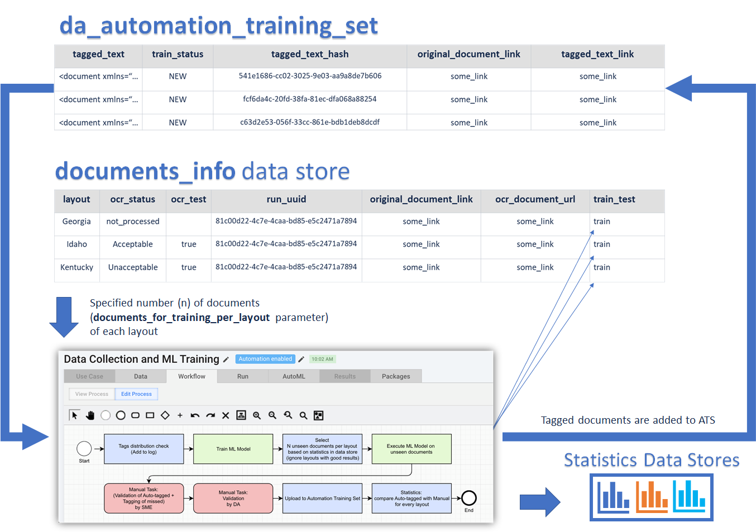Select the Manual Task validation by SME
Viewport: 756px width, 532px height.
point(144,499)
